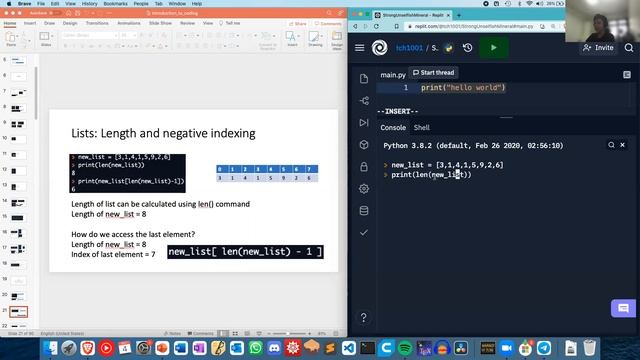
Task: Reload the browser page
Action: click(x=376, y=26)
